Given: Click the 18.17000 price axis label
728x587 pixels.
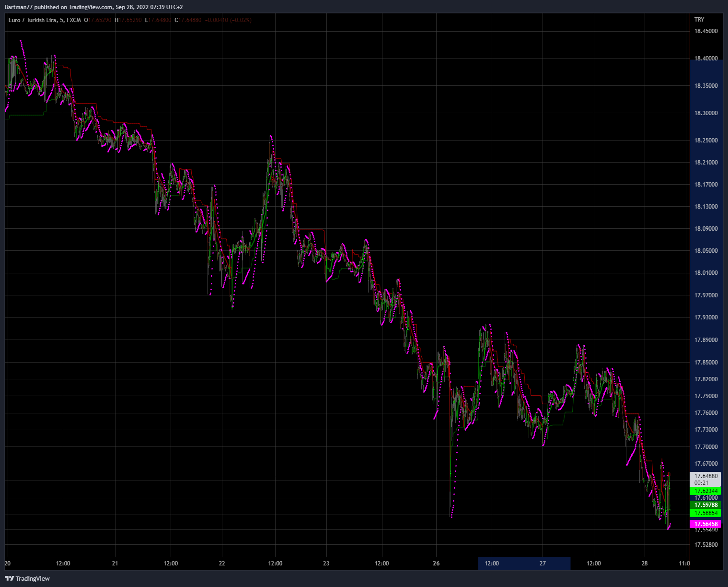Looking at the screenshot, I should [x=706, y=185].
